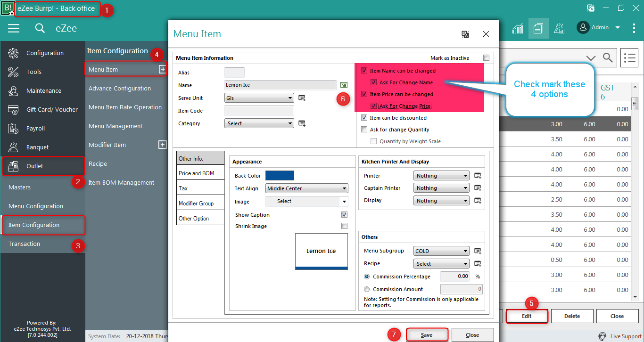Open Captain Printer dropdown

pos(441,188)
